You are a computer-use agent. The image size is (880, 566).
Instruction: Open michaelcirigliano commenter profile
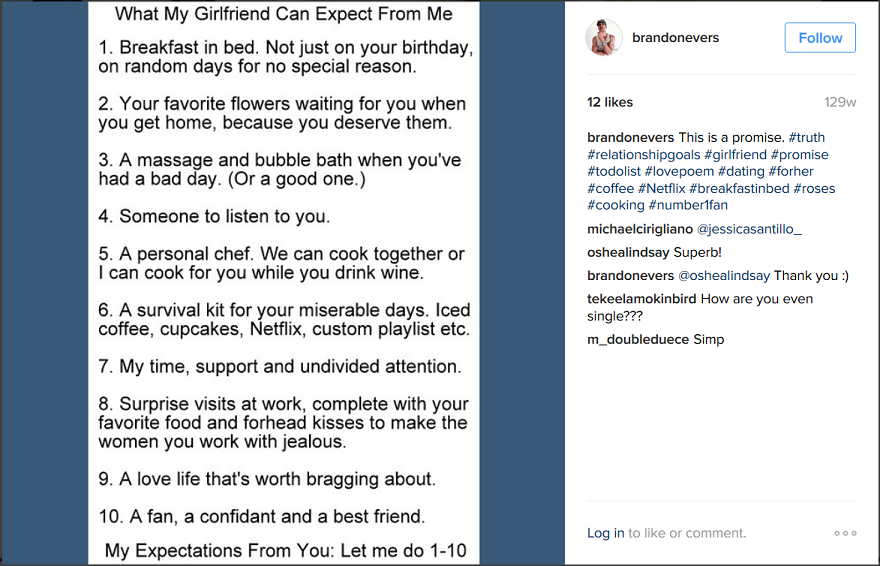(640, 229)
